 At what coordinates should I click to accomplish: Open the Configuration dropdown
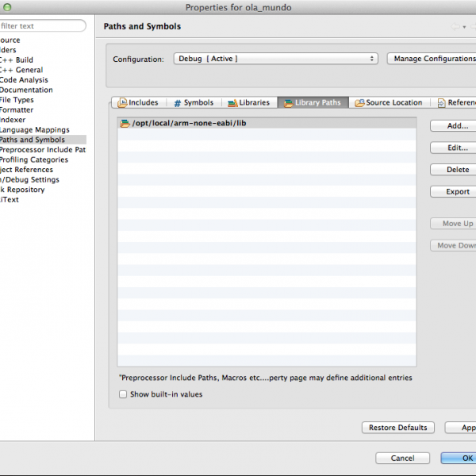click(x=274, y=59)
